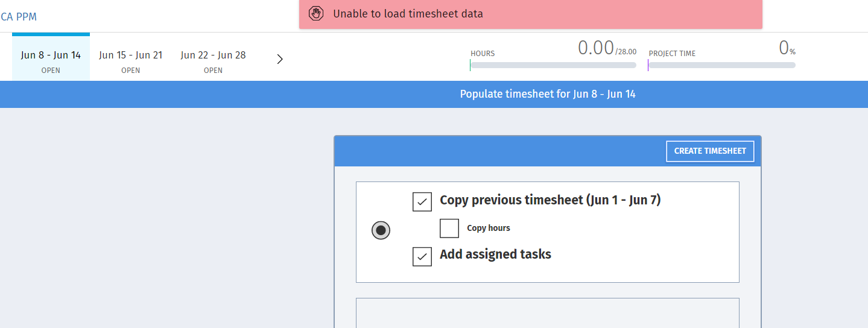
Task: Show the next timesheet periods with the arrow
Action: tap(280, 59)
